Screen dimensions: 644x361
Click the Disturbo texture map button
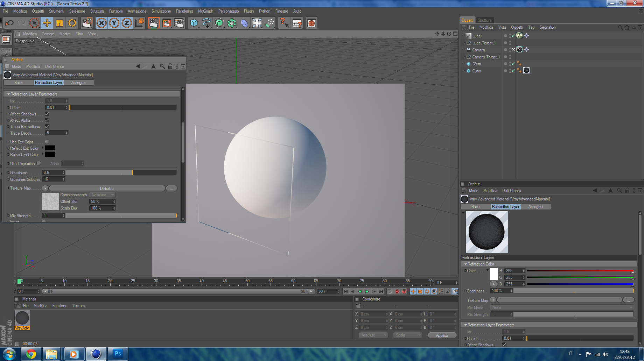(x=107, y=189)
